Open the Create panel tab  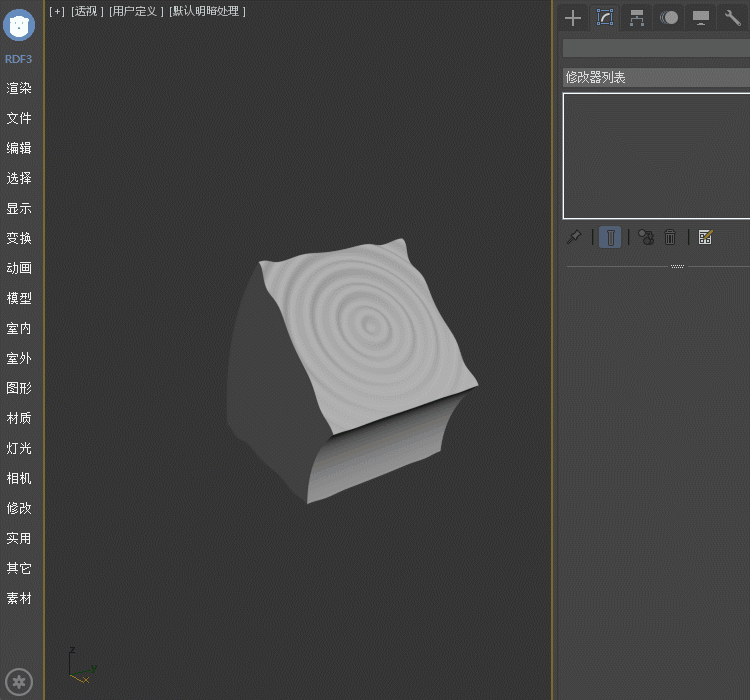pos(573,18)
